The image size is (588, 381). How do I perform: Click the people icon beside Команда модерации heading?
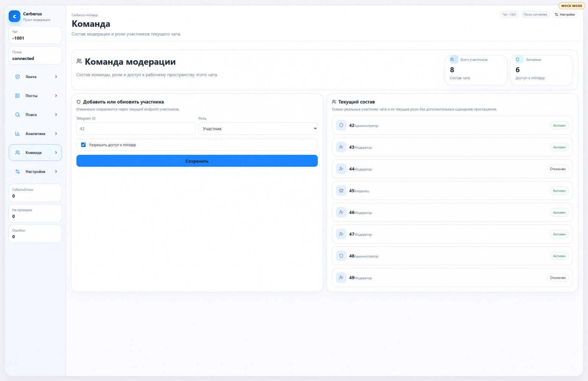pos(79,61)
